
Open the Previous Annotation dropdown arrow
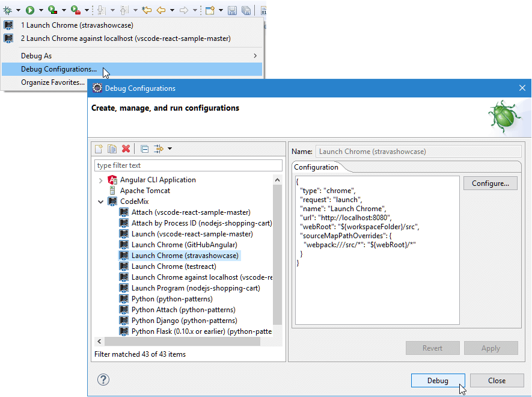[135, 11]
